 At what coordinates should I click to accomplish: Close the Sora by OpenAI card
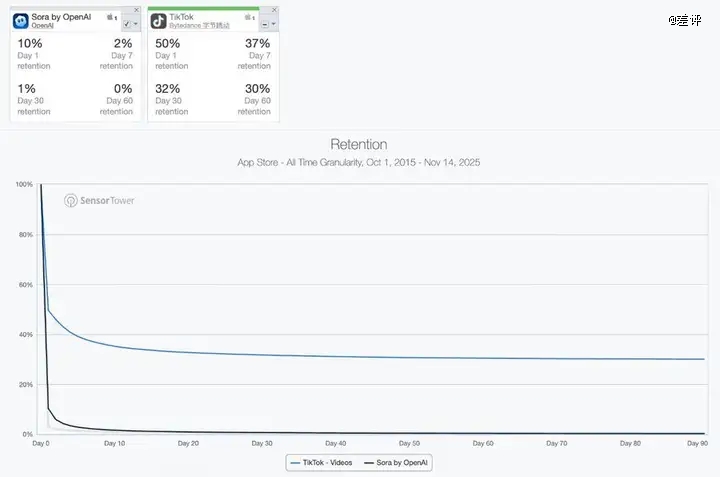click(137, 10)
